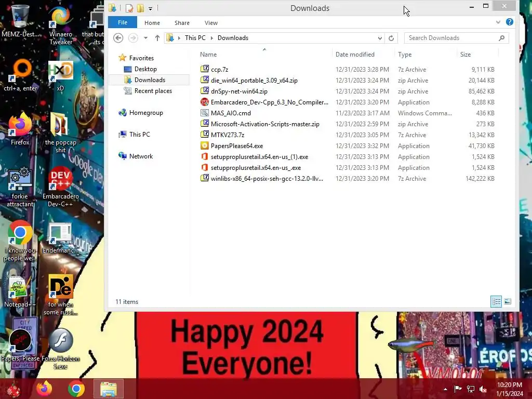The image size is (532, 399).
Task: Expand the ribbon with the chevron
Action: [x=498, y=22]
